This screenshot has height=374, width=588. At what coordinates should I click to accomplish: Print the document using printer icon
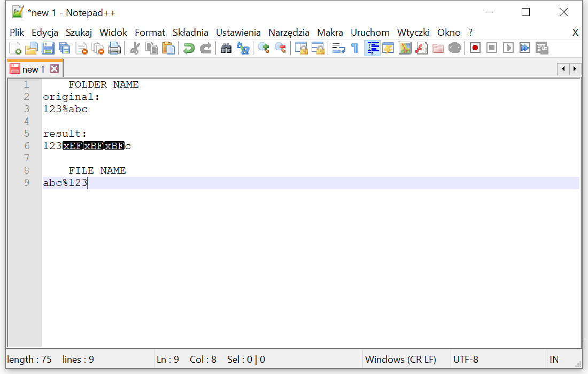coord(114,48)
